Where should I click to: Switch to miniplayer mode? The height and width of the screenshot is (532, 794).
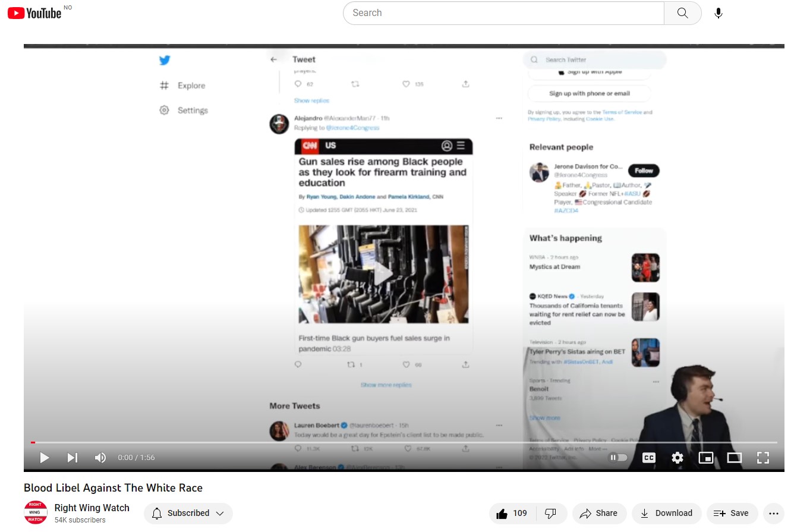(706, 458)
